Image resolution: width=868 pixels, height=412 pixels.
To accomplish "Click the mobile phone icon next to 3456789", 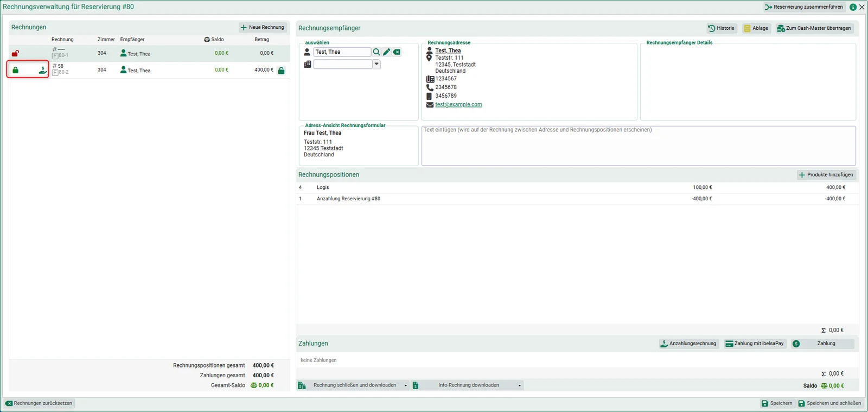I will (x=429, y=96).
